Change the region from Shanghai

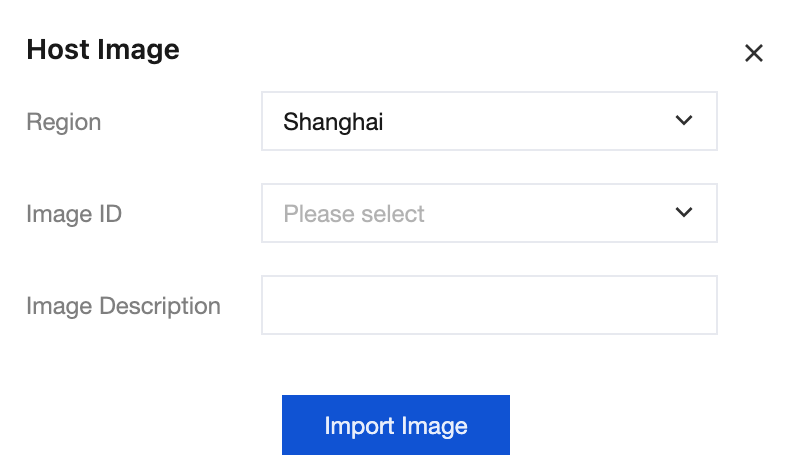[489, 122]
